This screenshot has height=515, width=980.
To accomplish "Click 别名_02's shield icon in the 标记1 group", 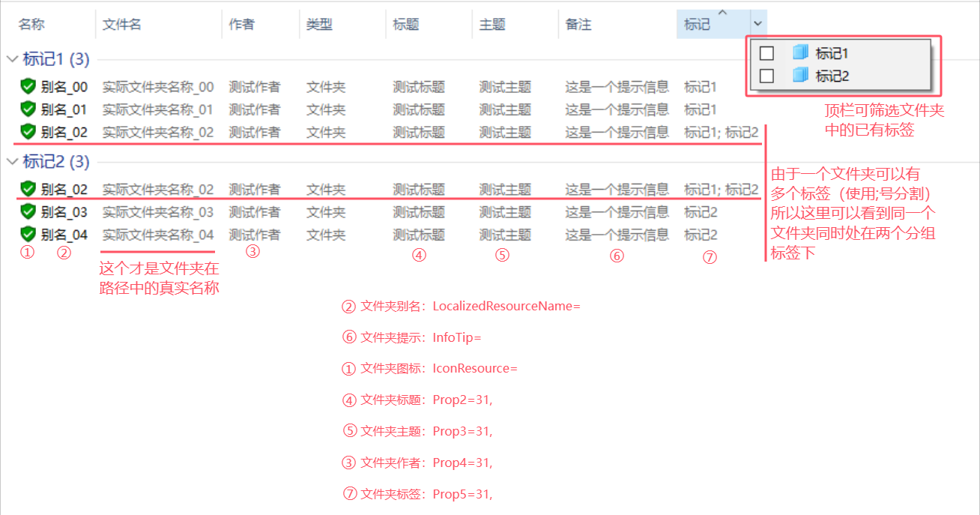I will [x=28, y=132].
